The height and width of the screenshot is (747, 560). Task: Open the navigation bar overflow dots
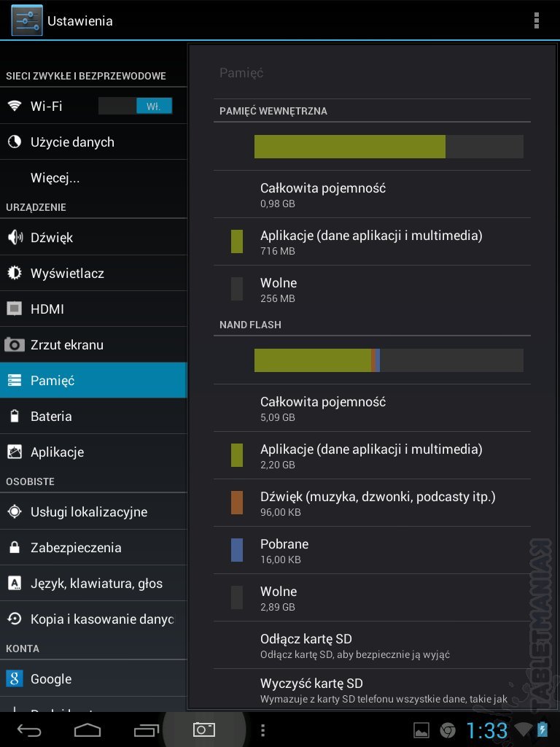(263, 729)
